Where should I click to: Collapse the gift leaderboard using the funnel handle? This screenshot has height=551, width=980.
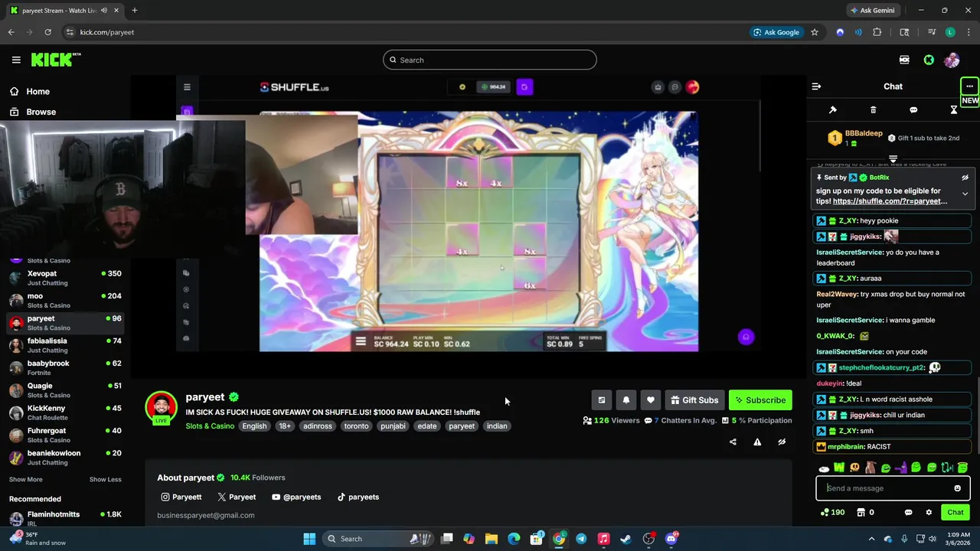click(x=893, y=158)
